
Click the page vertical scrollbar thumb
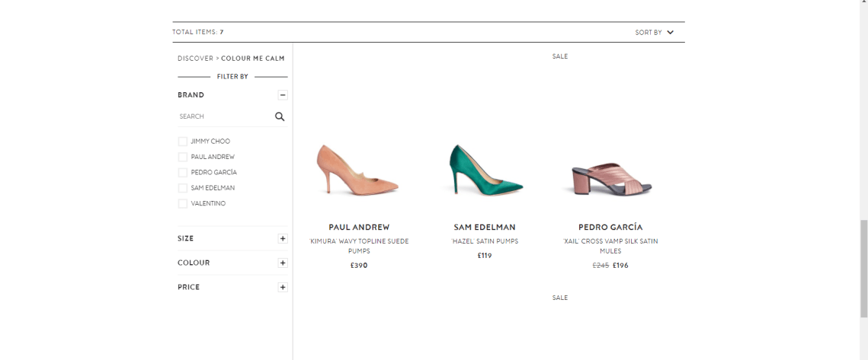coord(863,268)
